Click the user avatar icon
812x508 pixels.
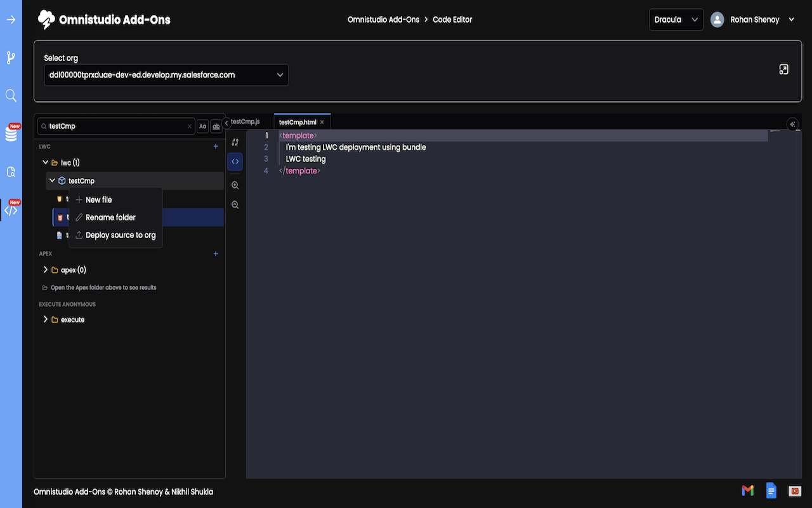717,20
